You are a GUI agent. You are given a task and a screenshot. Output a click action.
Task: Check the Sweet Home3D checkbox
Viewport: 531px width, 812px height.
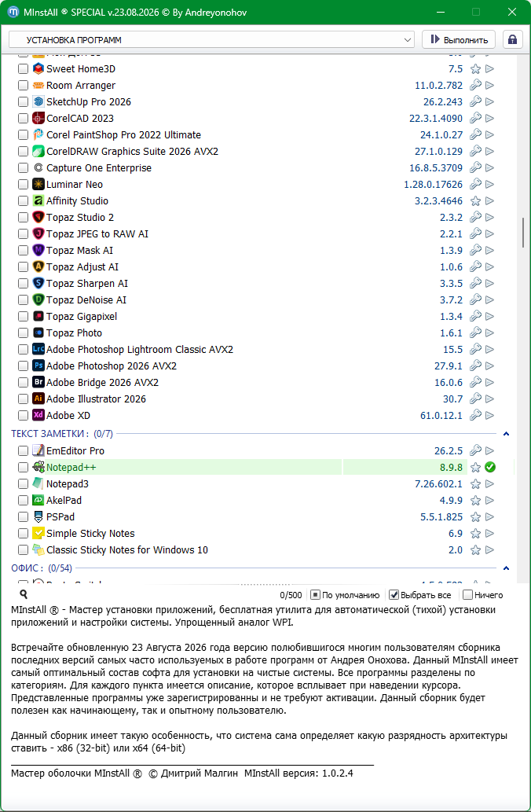(23, 69)
